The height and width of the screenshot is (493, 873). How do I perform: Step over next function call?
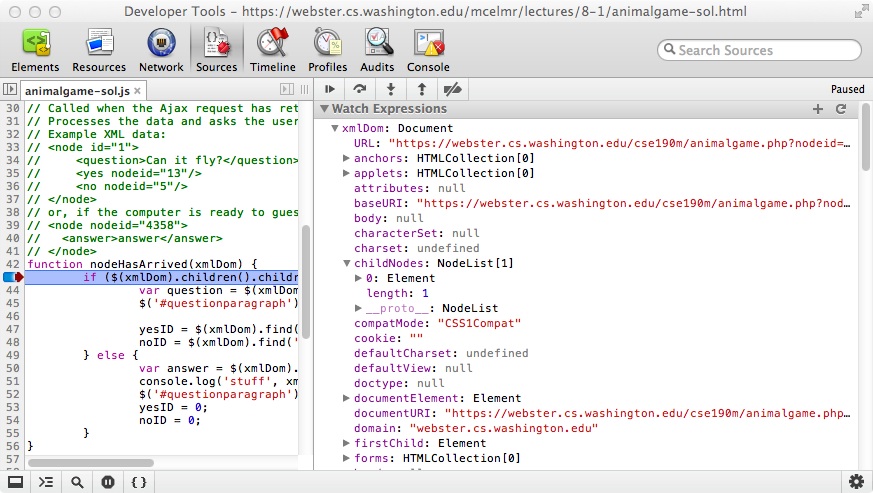[360, 89]
